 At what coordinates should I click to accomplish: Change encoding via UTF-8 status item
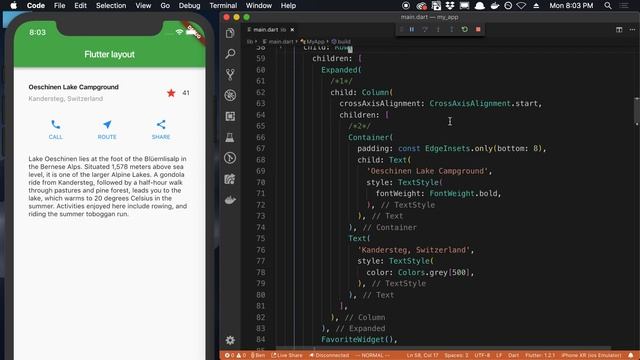coord(482,355)
